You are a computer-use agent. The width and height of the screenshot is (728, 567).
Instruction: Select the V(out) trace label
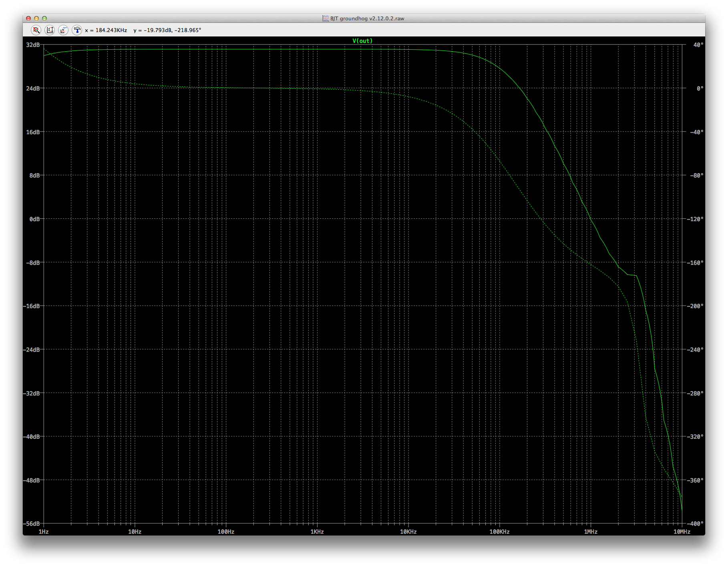point(362,41)
